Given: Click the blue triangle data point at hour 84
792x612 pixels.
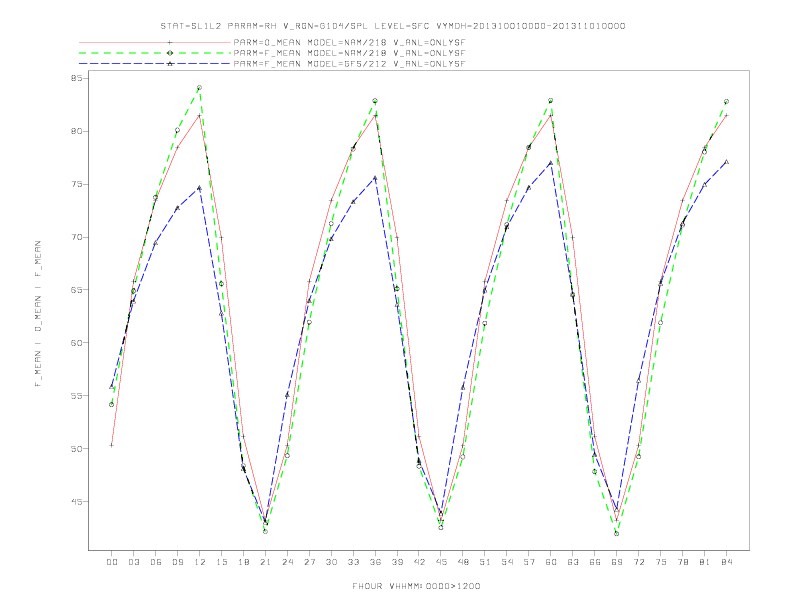Looking at the screenshot, I should pyautogui.click(x=726, y=162).
